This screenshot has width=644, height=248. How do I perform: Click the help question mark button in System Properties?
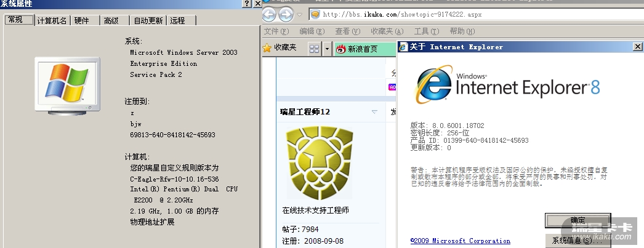click(x=246, y=4)
